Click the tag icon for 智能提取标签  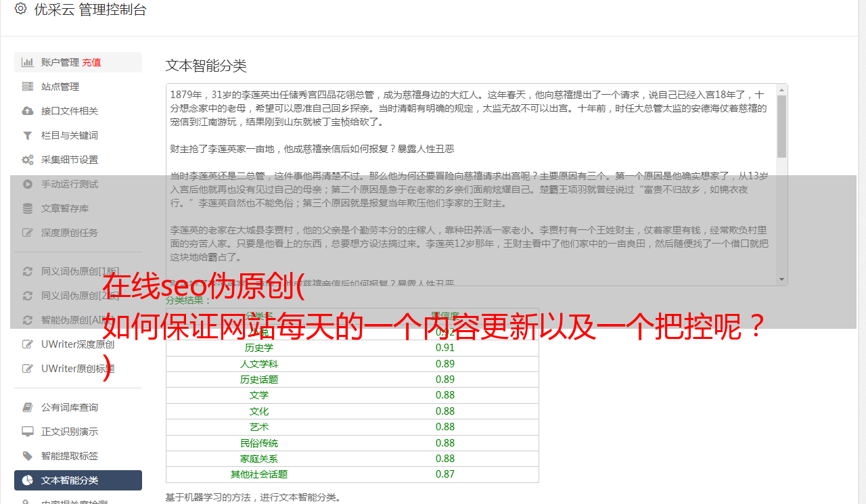(x=28, y=456)
